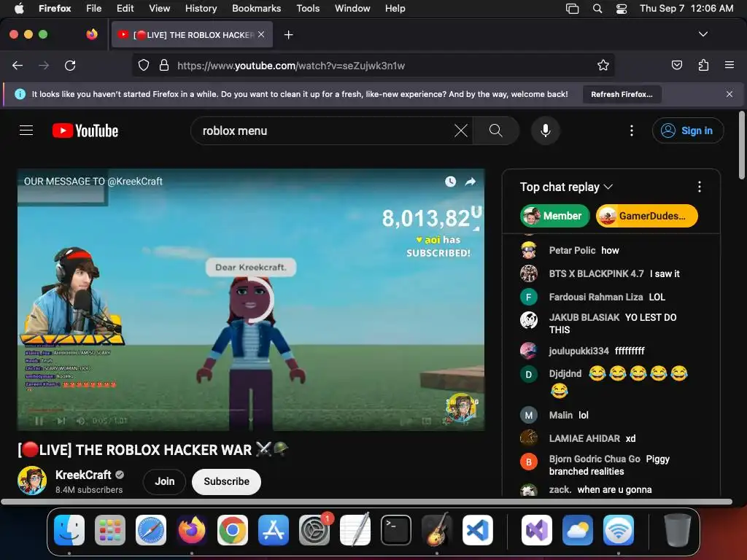The width and height of the screenshot is (747, 560).
Task: Go to the YouTube home logo
Action: click(x=85, y=131)
